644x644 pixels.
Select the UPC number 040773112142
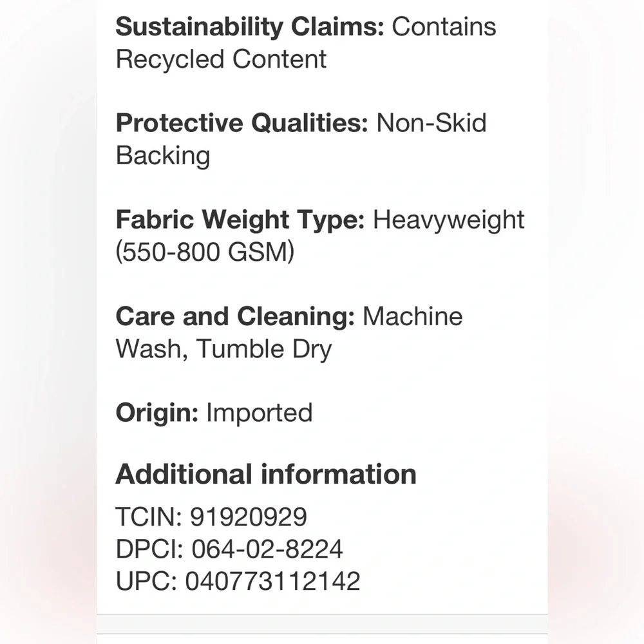[272, 581]
